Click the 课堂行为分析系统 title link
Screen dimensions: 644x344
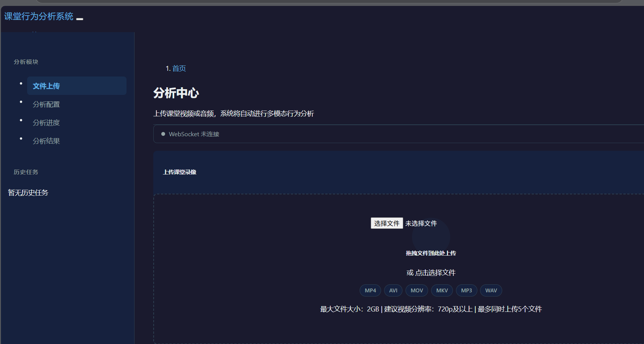pos(39,16)
